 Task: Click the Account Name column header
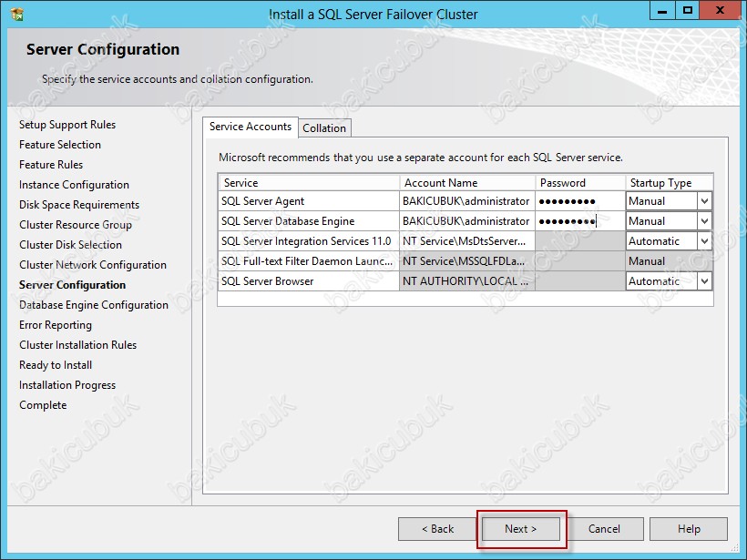tap(466, 183)
